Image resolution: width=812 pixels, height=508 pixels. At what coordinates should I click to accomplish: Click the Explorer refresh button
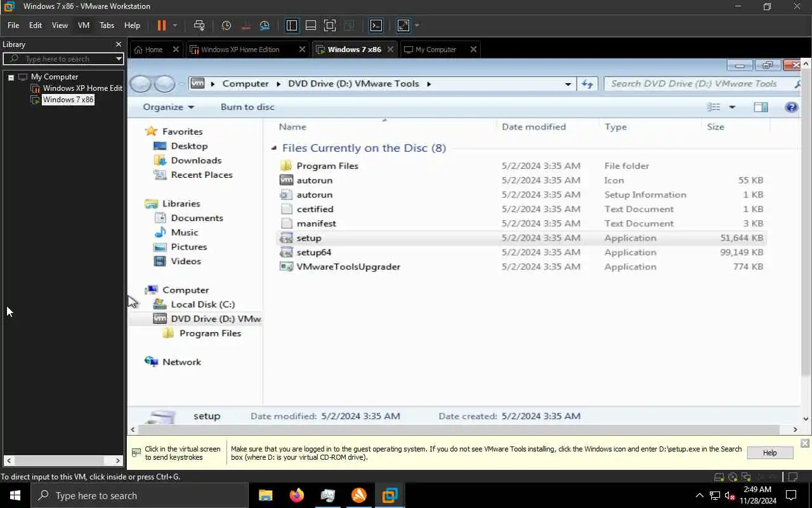tap(587, 84)
